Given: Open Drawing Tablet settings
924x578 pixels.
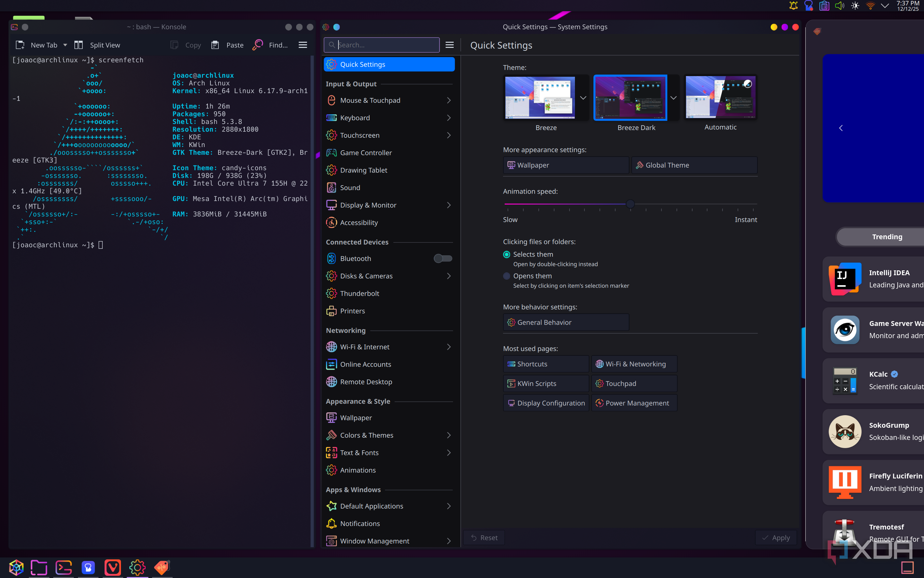Looking at the screenshot, I should coord(389,170).
